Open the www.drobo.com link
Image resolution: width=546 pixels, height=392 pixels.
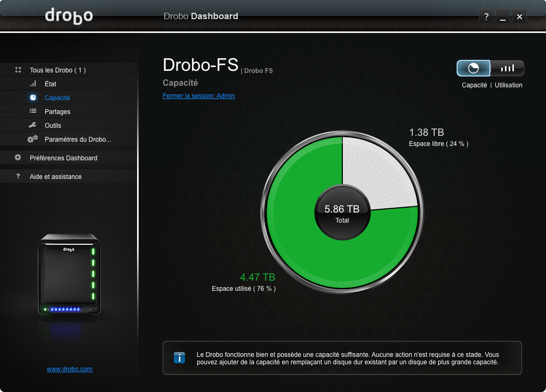point(69,369)
